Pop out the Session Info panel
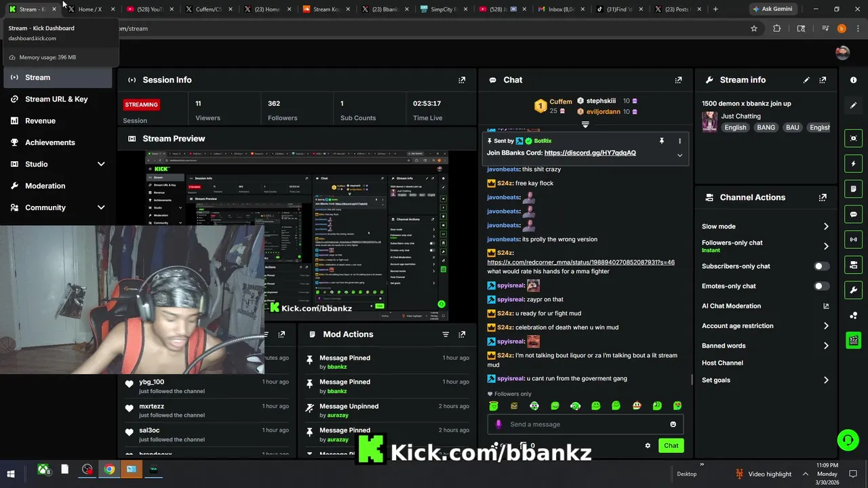The height and width of the screenshot is (488, 868). (x=462, y=80)
